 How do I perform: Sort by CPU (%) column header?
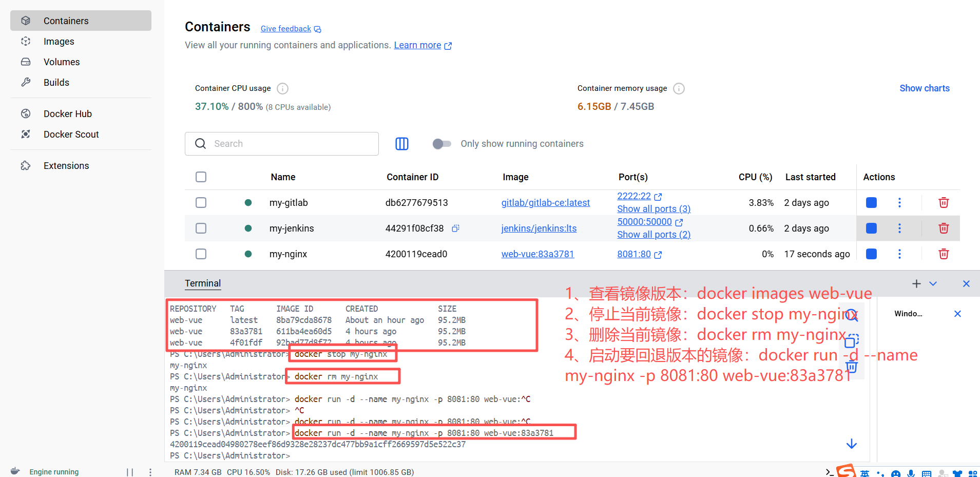(755, 177)
